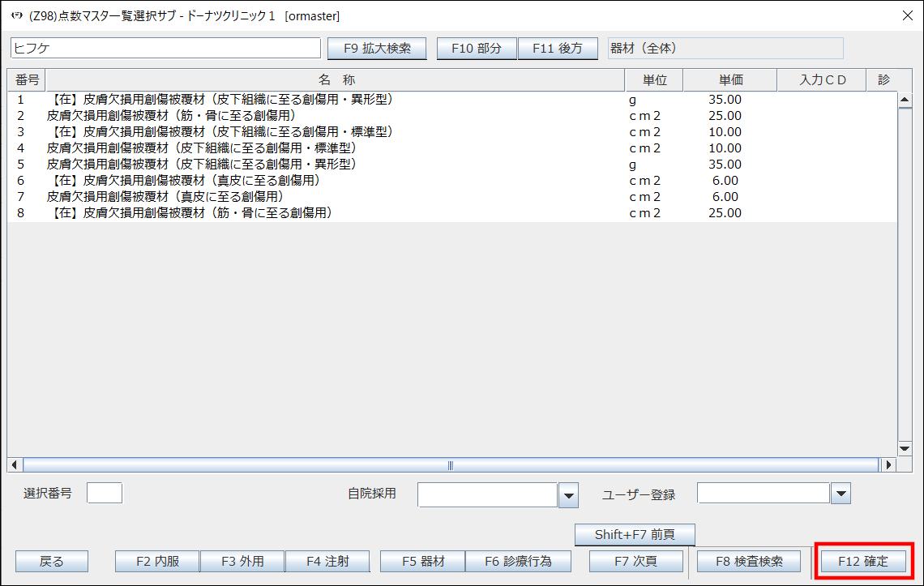Go to next page with F7 次頁
This screenshot has width=924, height=586.
pos(635,561)
